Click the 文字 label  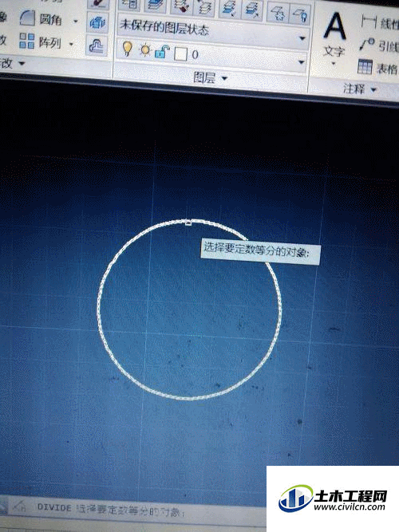pos(334,52)
